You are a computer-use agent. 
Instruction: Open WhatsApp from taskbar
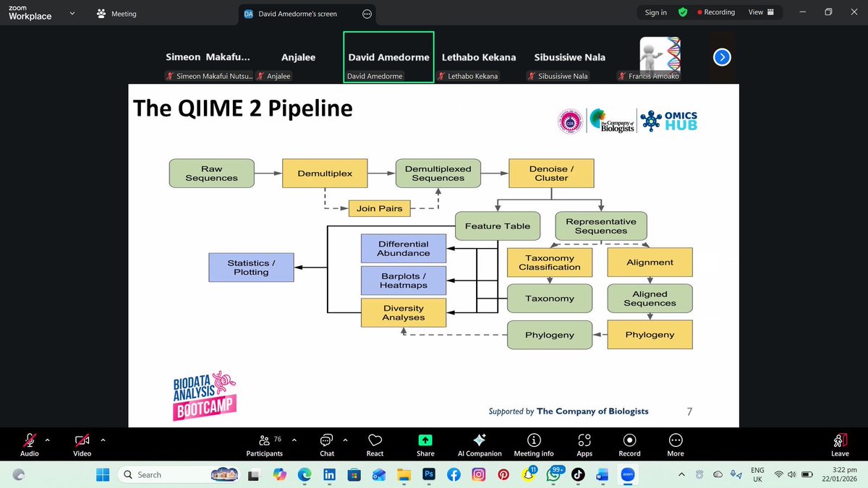[554, 474]
